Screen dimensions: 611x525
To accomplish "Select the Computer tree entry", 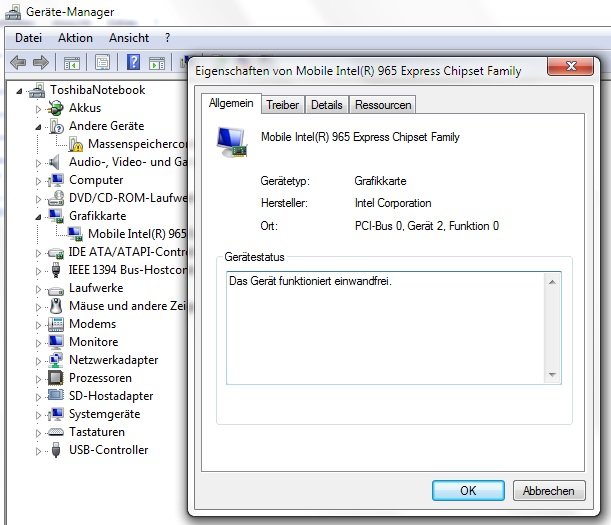I will coord(96,180).
